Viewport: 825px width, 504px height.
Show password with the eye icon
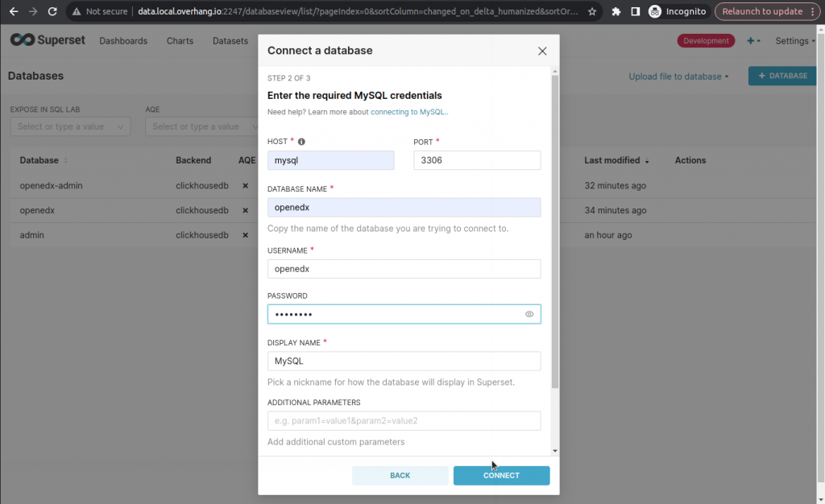pos(529,314)
